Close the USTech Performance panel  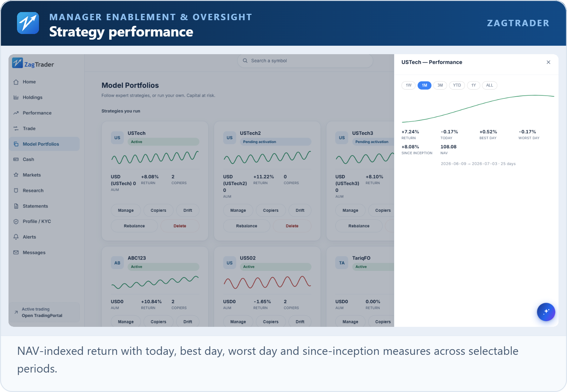(548, 62)
